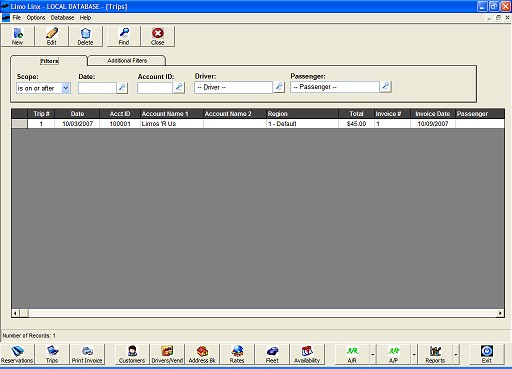Click the Date filter input field
This screenshot has height=369, width=512.
97,88
